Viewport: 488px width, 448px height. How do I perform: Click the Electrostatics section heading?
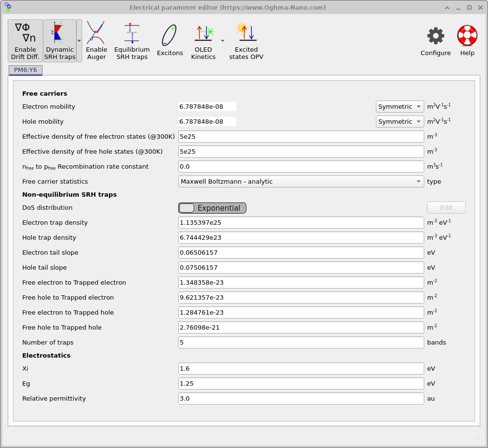coord(46,356)
